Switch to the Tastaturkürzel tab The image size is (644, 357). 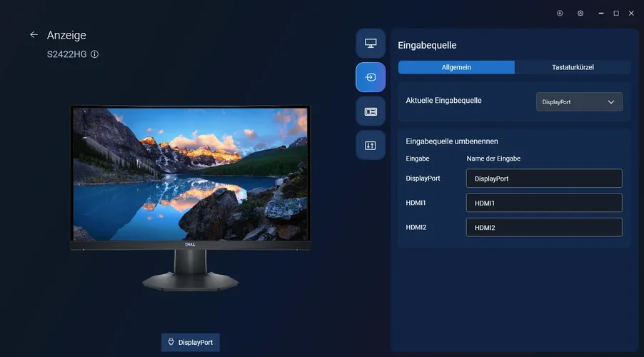pos(573,67)
